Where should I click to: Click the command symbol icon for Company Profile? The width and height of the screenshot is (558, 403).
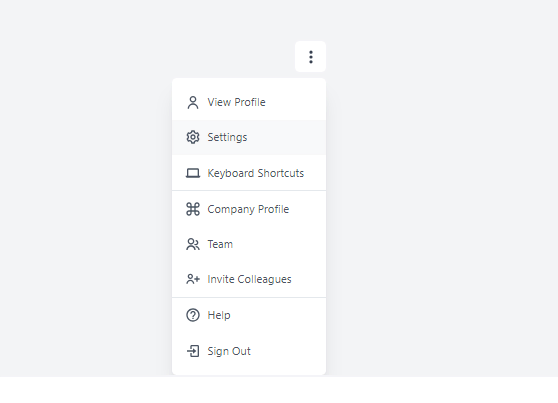click(x=193, y=209)
